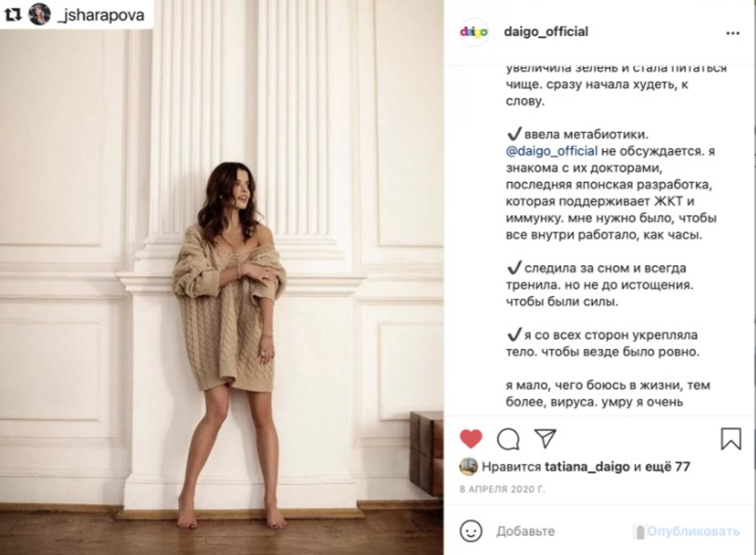Click the daigo logo profile picture
The height and width of the screenshot is (555, 756).
click(474, 32)
